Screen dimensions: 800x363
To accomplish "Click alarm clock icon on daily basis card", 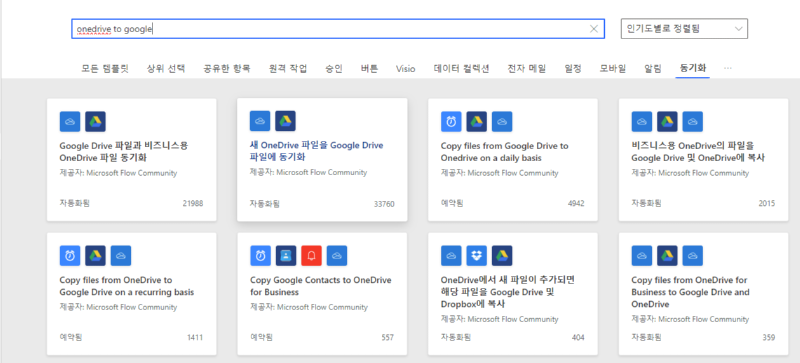I will click(x=451, y=122).
